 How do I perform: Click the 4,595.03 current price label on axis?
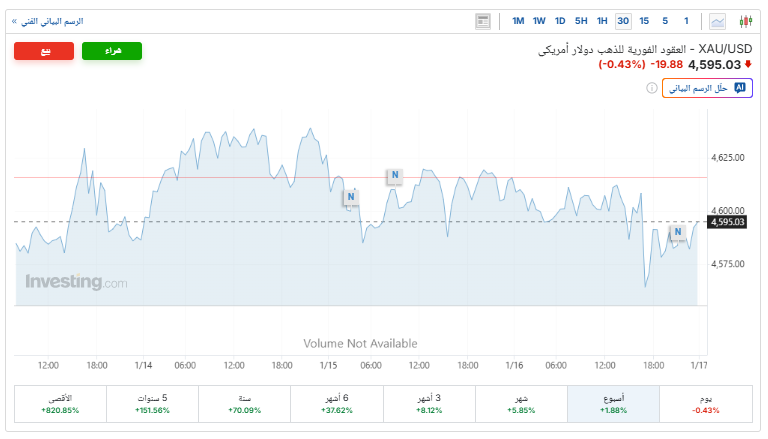pos(728,222)
